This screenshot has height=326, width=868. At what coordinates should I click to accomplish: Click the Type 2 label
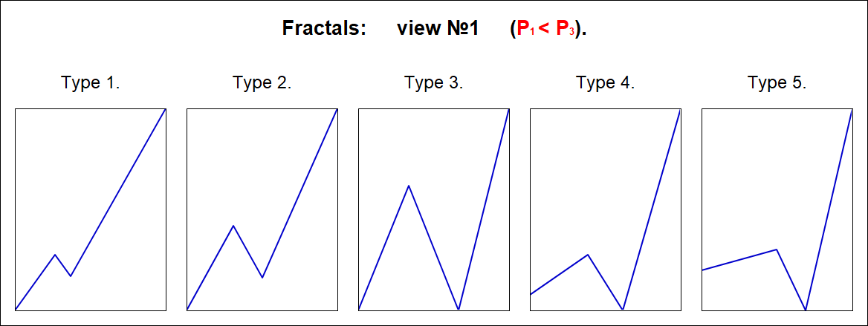pos(262,82)
